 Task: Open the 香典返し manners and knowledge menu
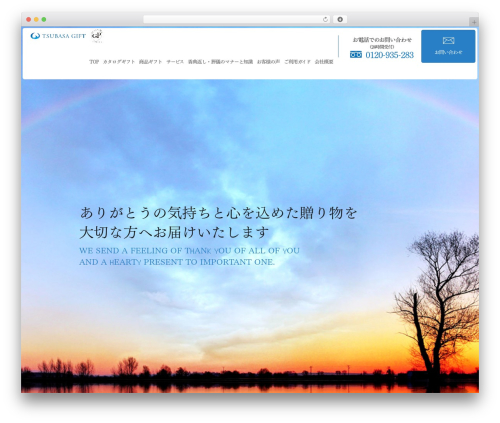pos(220,62)
